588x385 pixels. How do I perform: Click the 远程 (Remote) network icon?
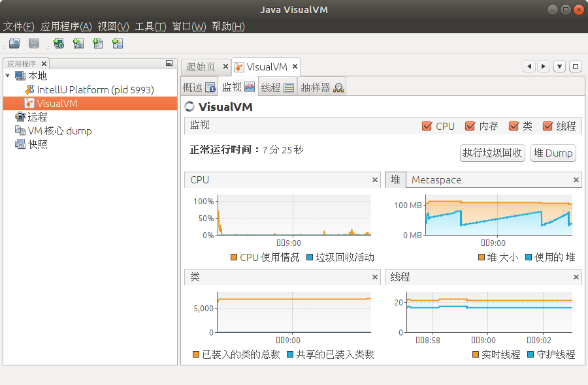[x=20, y=117]
